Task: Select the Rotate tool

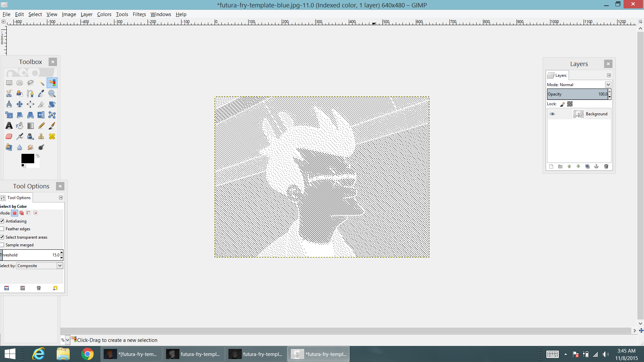Action: [52, 104]
